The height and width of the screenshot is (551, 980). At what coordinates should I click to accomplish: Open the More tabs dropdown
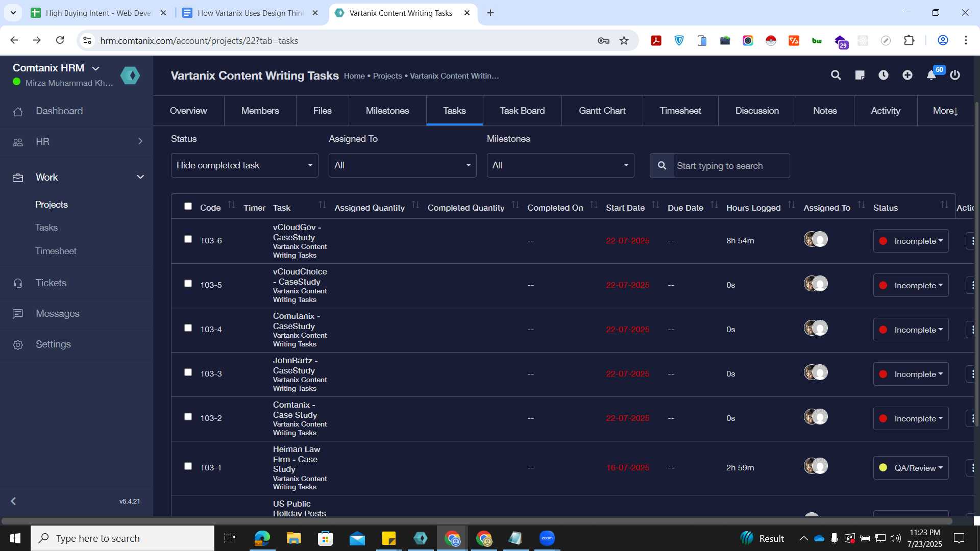click(945, 111)
